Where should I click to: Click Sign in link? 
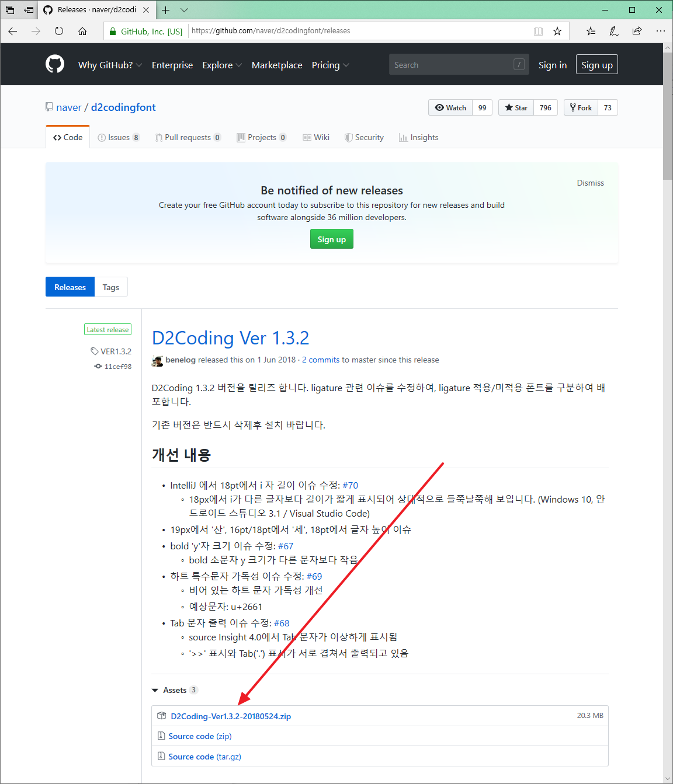[x=553, y=65]
